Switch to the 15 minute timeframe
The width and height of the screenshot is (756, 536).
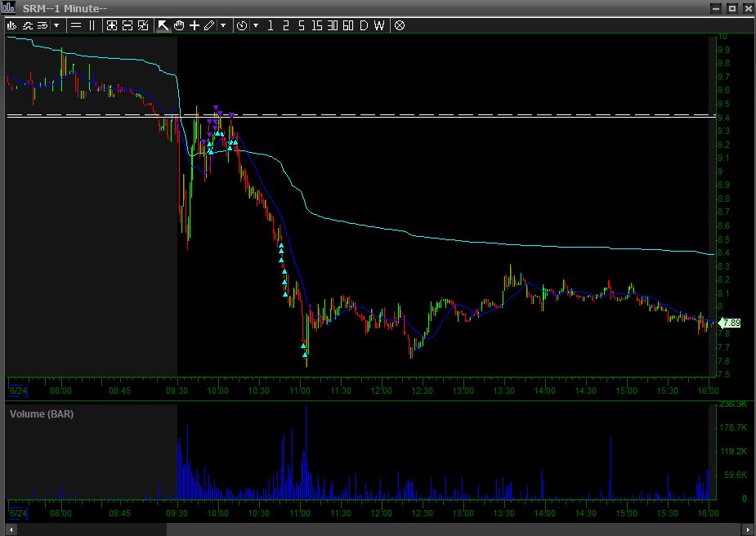tap(317, 25)
